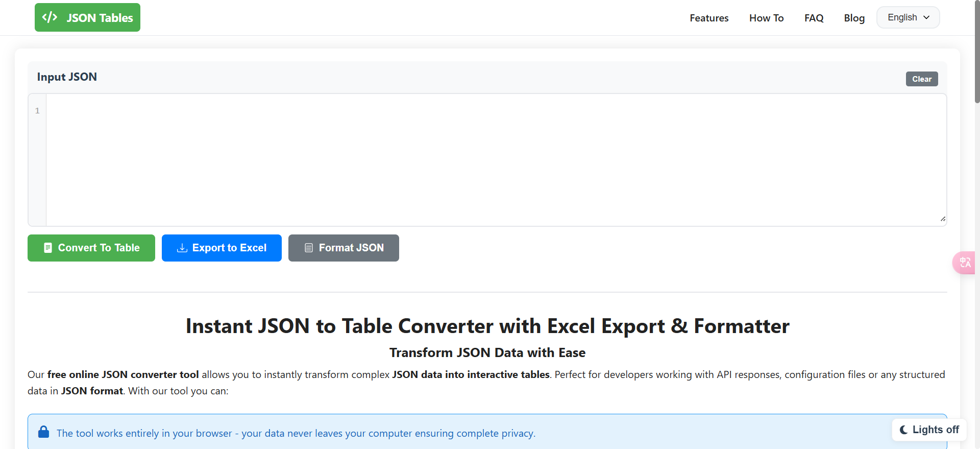Expand the language selector chevron arrow

pos(926,17)
